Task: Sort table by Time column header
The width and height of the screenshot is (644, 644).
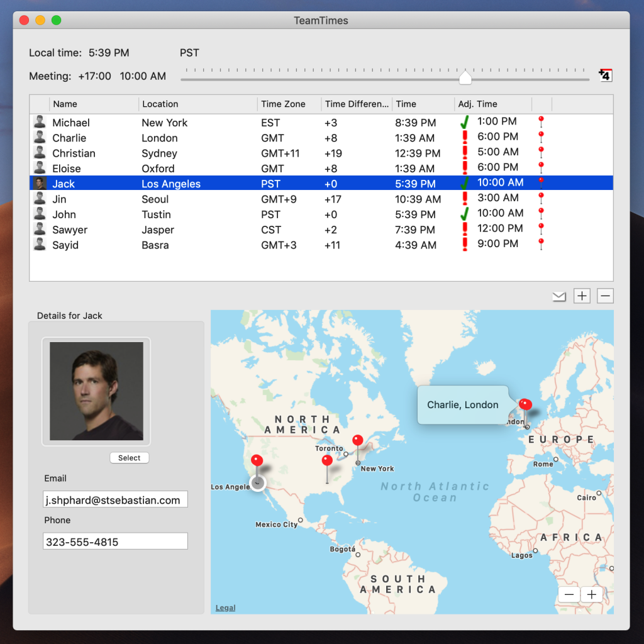Action: point(423,104)
